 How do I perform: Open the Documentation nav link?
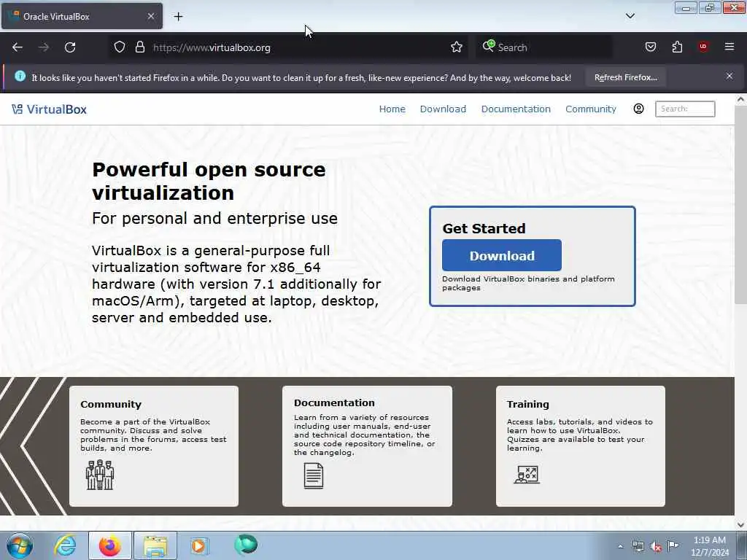(x=516, y=109)
